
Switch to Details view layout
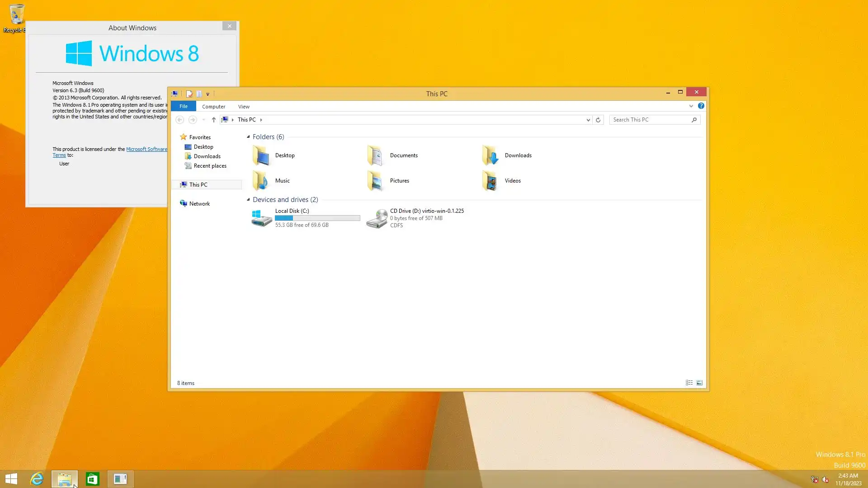(x=689, y=383)
